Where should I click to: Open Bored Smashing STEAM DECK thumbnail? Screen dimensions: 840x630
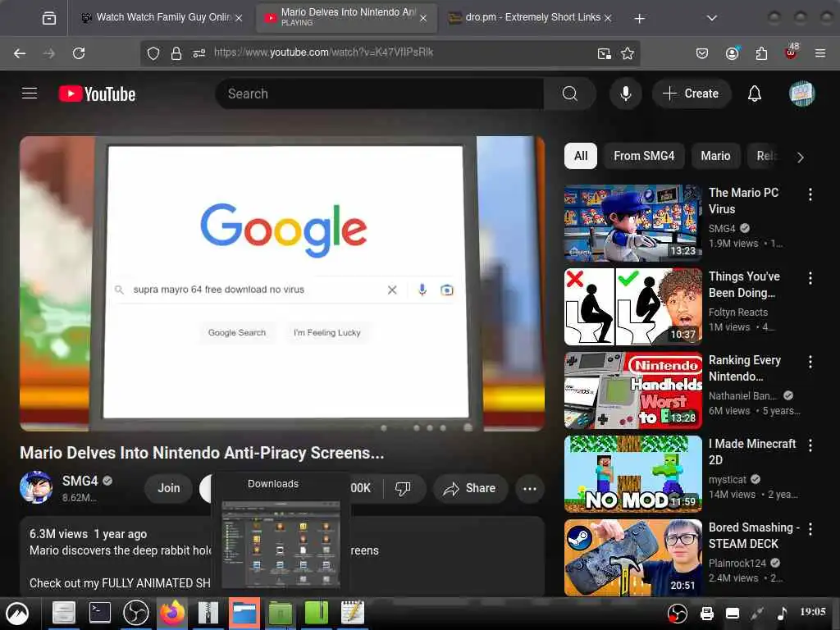632,557
